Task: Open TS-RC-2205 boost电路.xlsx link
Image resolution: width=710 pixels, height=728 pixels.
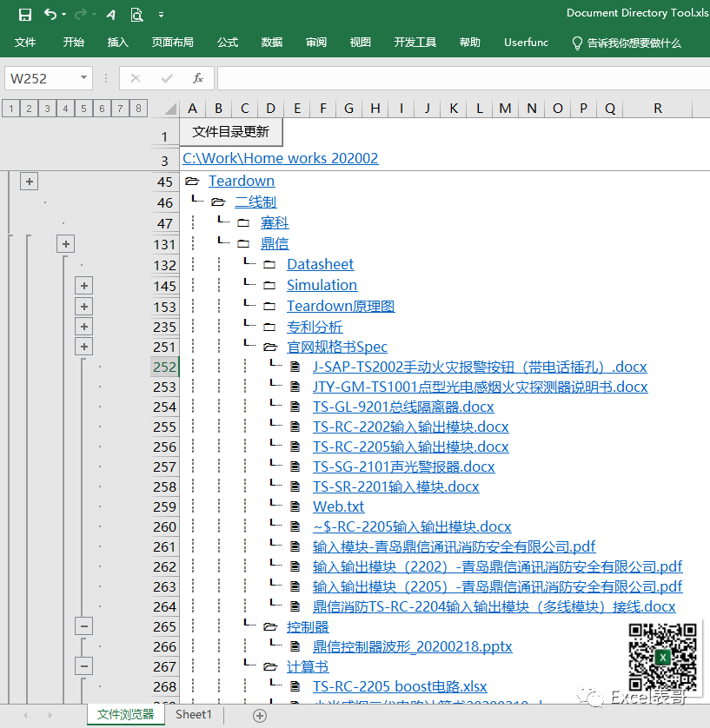Action: [x=400, y=686]
